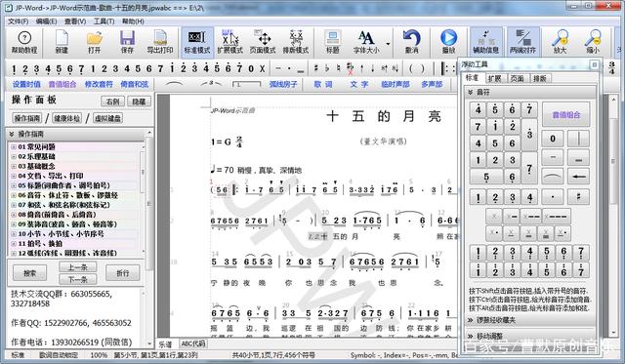Expand tree item 02 乐理基础

pyautogui.click(x=14, y=156)
